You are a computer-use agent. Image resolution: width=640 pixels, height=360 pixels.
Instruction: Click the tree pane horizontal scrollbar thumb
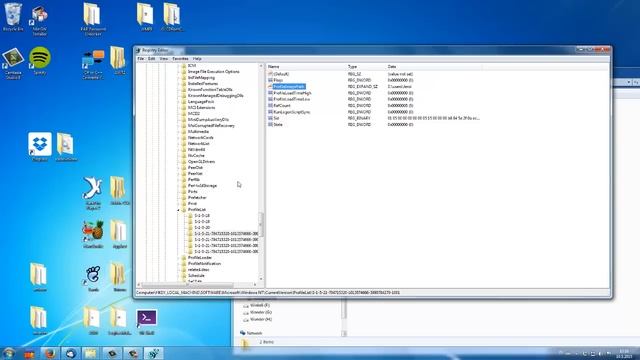tap(189, 284)
